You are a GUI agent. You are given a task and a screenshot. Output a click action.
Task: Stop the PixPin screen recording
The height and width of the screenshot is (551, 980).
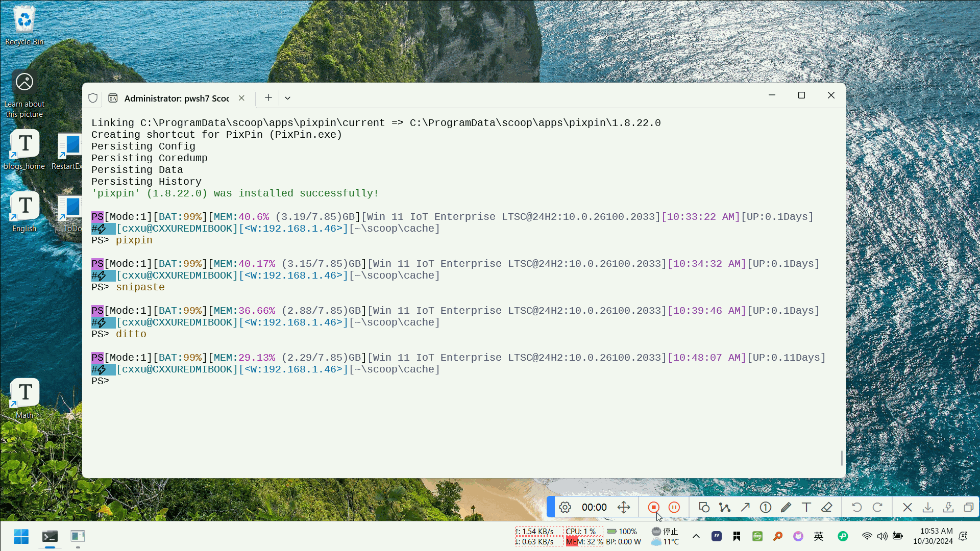653,507
